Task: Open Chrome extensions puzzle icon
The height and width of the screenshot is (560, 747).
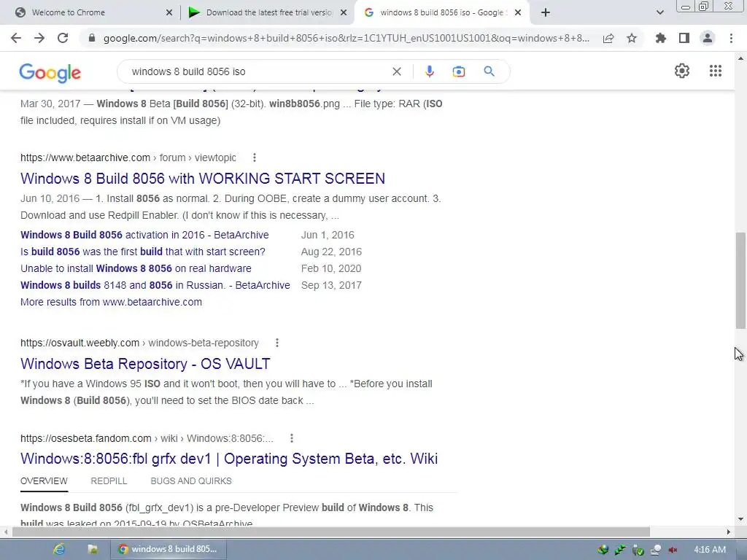Action: [x=661, y=38]
